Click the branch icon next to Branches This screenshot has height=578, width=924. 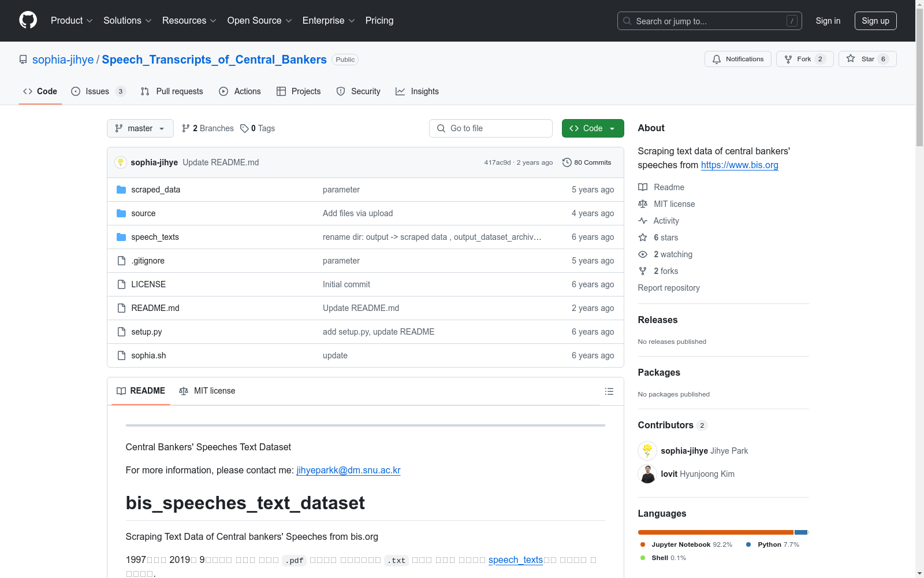[186, 128]
